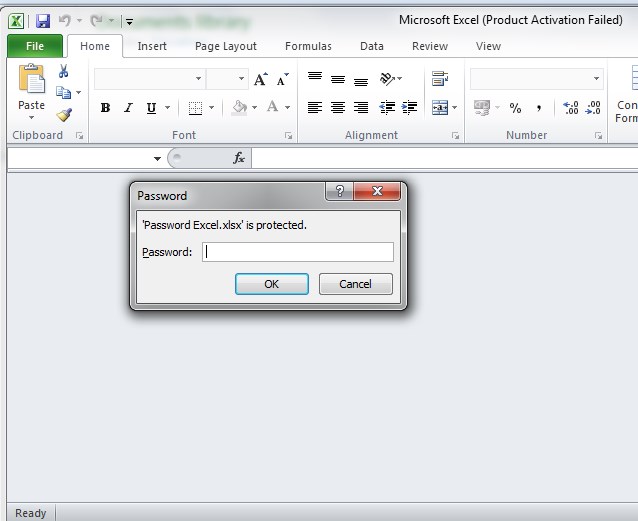Toggle Bold formatting

coord(105,108)
